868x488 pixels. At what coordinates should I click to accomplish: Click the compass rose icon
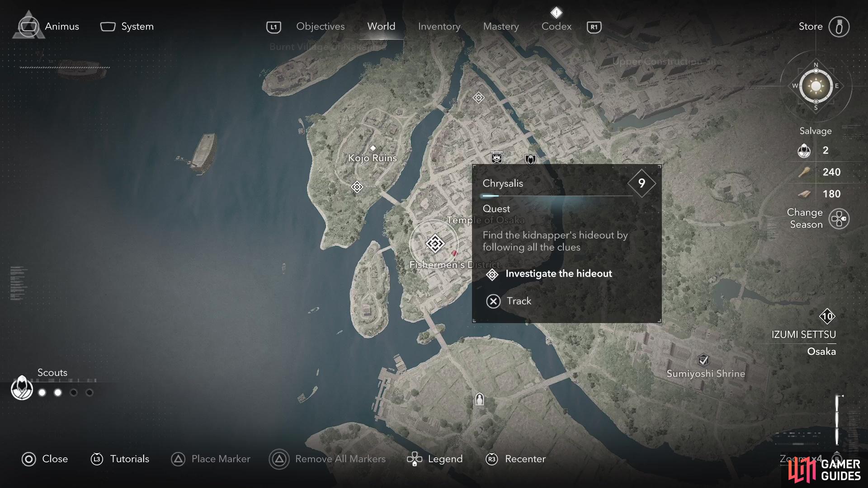pos(816,86)
